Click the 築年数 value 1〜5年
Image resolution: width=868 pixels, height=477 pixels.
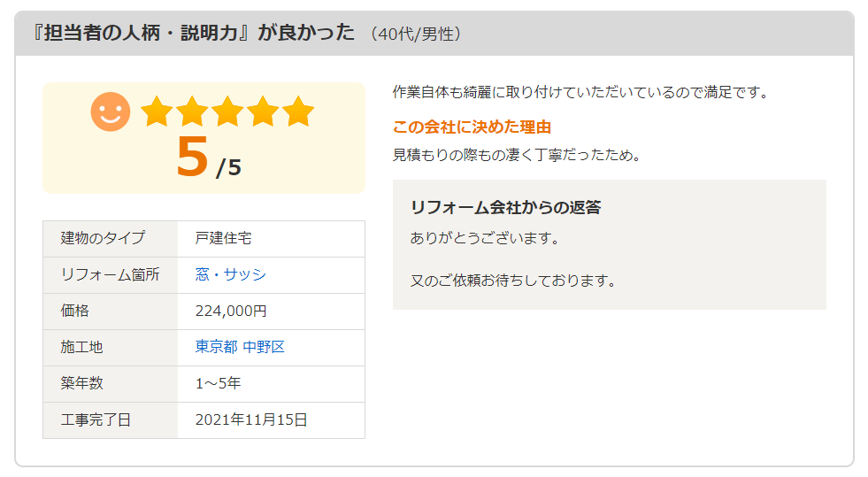[x=219, y=383]
